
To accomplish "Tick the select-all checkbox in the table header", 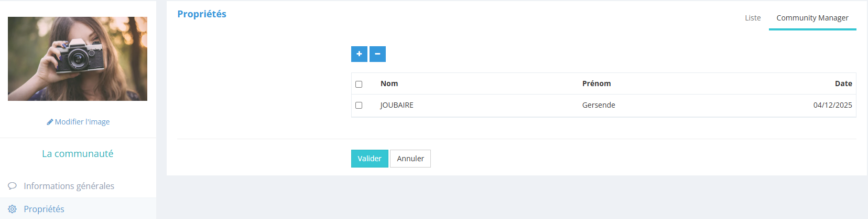I will 359,84.
